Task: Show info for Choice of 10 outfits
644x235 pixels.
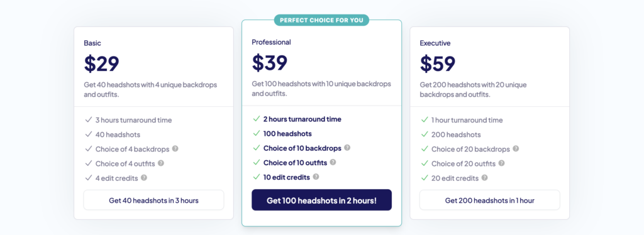Action: tap(333, 162)
